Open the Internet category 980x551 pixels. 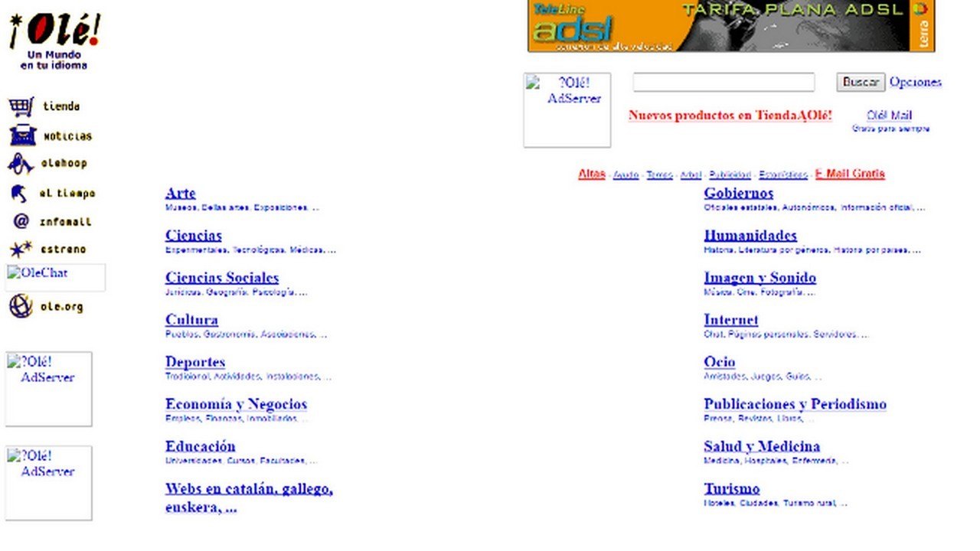[x=731, y=319]
